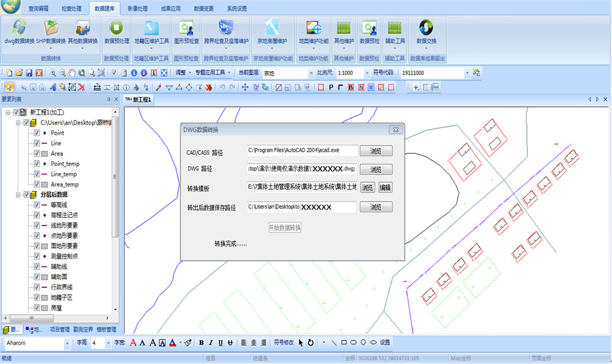Toggle the 行政界线 layer checkbox

(37, 287)
